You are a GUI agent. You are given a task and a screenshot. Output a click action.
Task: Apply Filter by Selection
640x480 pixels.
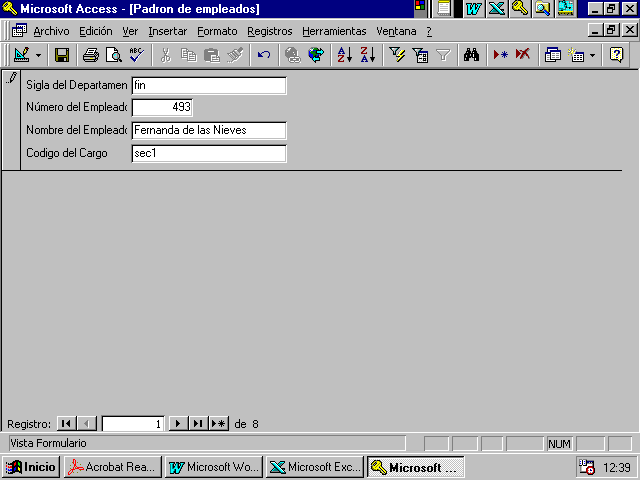coord(397,55)
